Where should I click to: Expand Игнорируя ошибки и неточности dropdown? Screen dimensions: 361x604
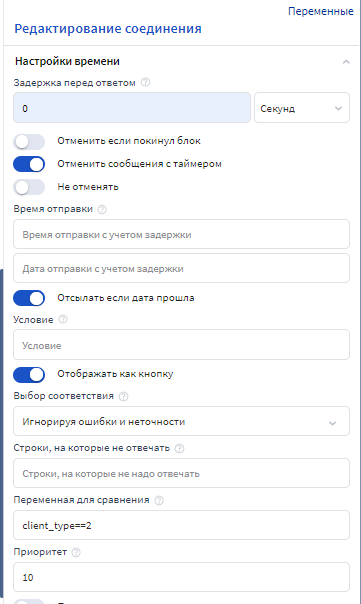(x=181, y=421)
